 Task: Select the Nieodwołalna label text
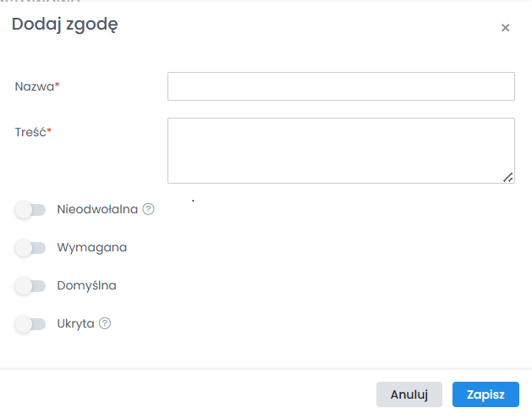pyautogui.click(x=97, y=209)
